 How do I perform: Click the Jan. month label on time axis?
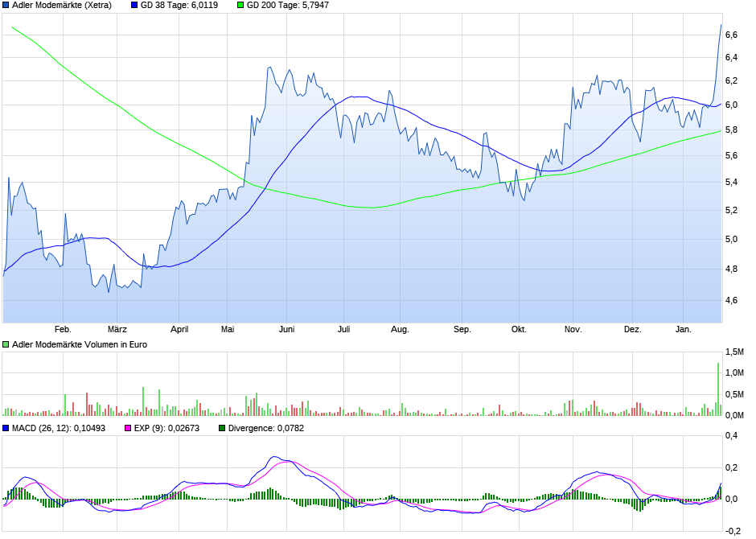tap(683, 329)
